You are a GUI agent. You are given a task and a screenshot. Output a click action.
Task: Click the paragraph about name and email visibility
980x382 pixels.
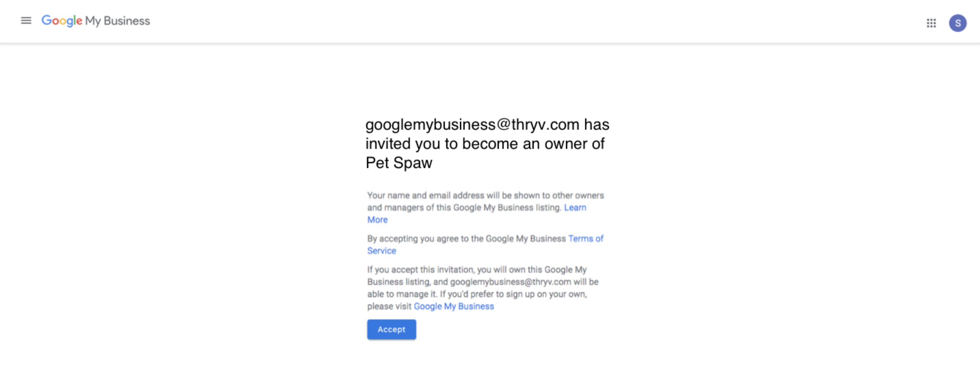(x=486, y=208)
